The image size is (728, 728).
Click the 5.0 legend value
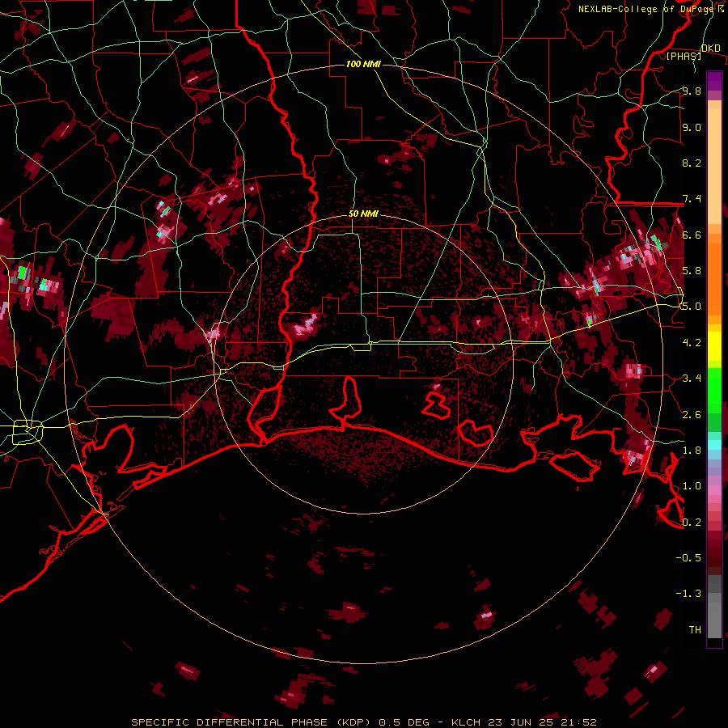pos(692,307)
